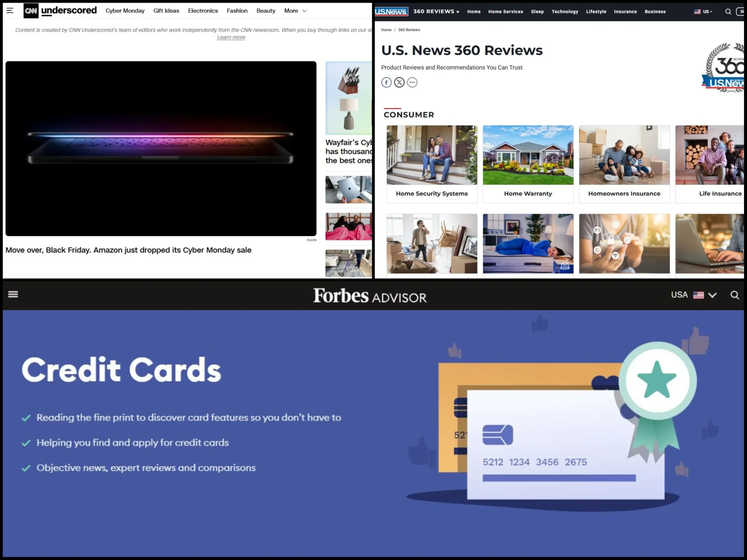
Task: Click the U.S. News X (Twitter) share icon
Action: [x=399, y=82]
